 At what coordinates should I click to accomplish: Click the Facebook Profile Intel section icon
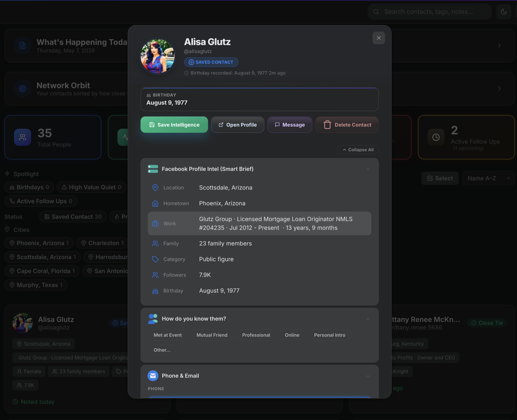(153, 169)
